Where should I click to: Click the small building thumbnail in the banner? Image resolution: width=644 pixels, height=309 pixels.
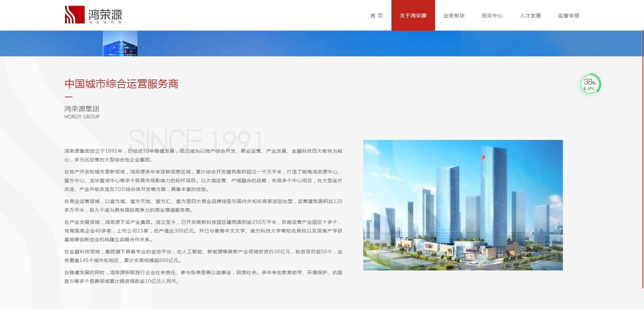pos(120,43)
